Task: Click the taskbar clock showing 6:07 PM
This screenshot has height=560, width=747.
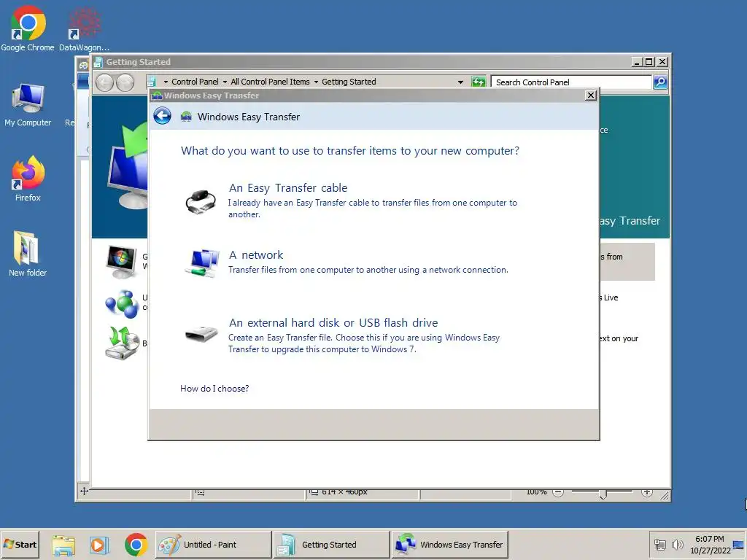Action: point(710,544)
